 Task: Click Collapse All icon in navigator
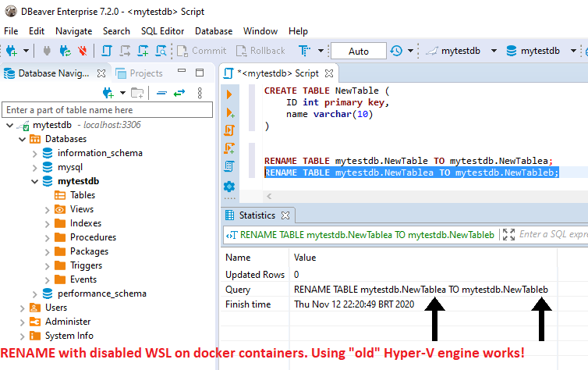161,92
